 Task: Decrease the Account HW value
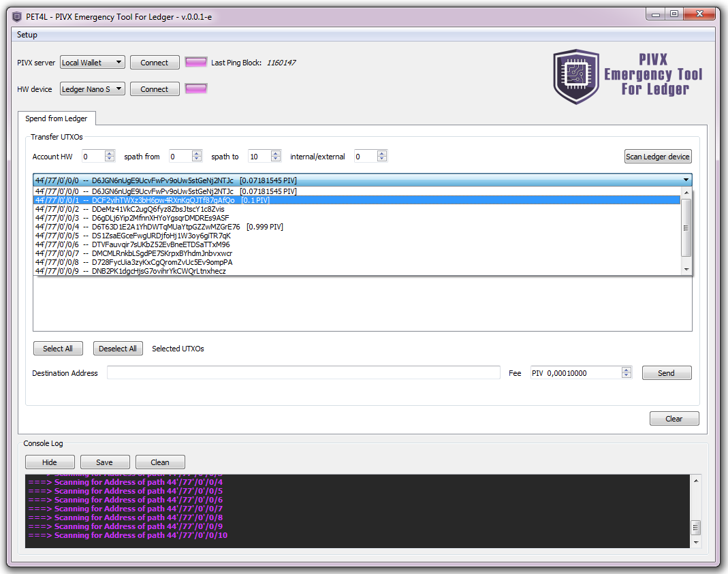click(110, 159)
